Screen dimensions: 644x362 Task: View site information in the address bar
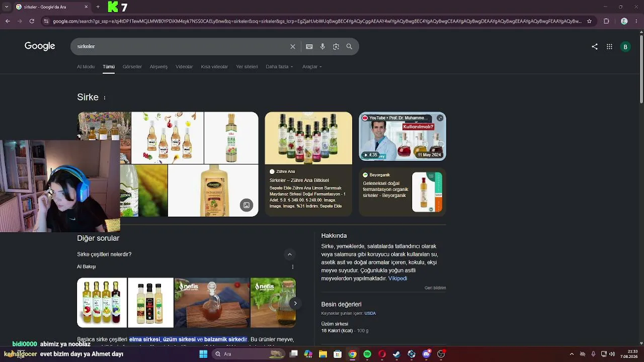pyautogui.click(x=46, y=21)
